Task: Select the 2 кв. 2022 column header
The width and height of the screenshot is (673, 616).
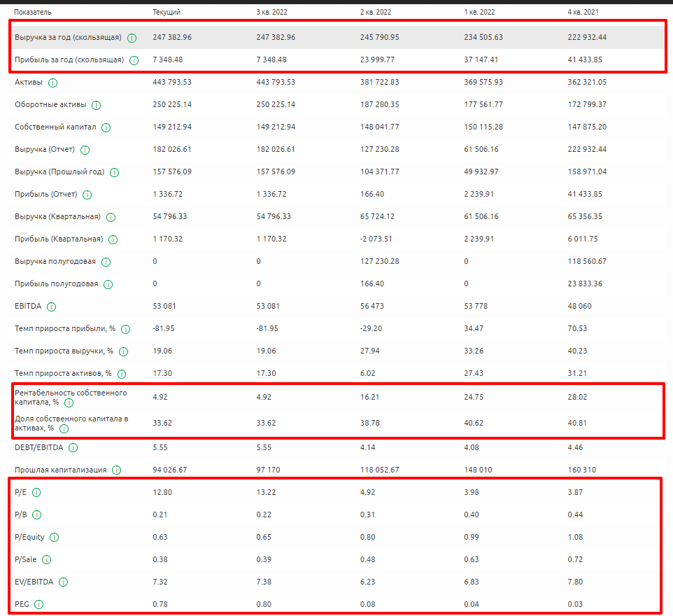Action: tap(376, 12)
